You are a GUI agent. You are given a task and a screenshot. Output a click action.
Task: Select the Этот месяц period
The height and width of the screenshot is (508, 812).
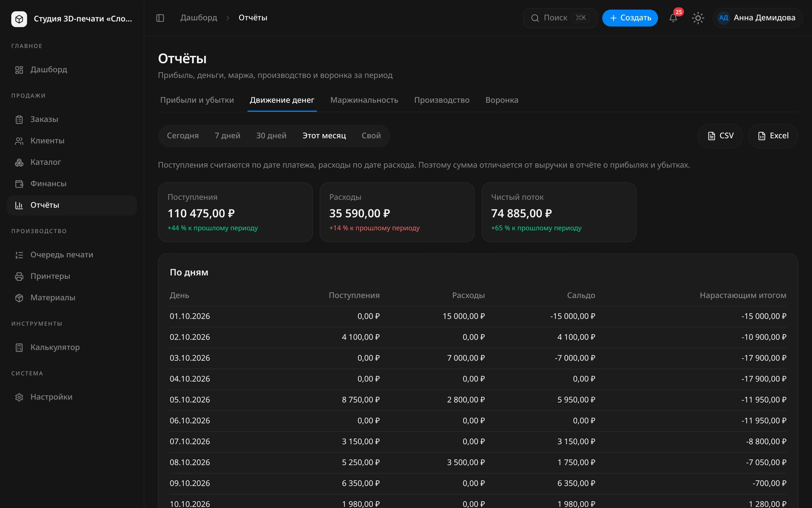tap(324, 136)
